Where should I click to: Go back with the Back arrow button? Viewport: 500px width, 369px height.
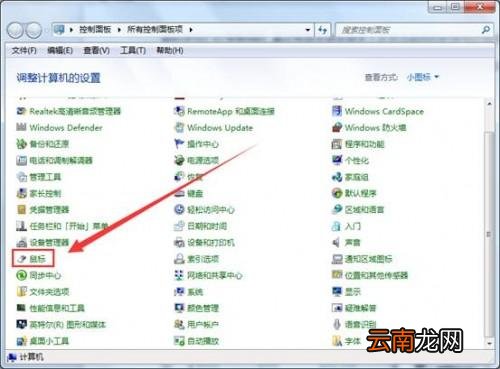point(15,30)
